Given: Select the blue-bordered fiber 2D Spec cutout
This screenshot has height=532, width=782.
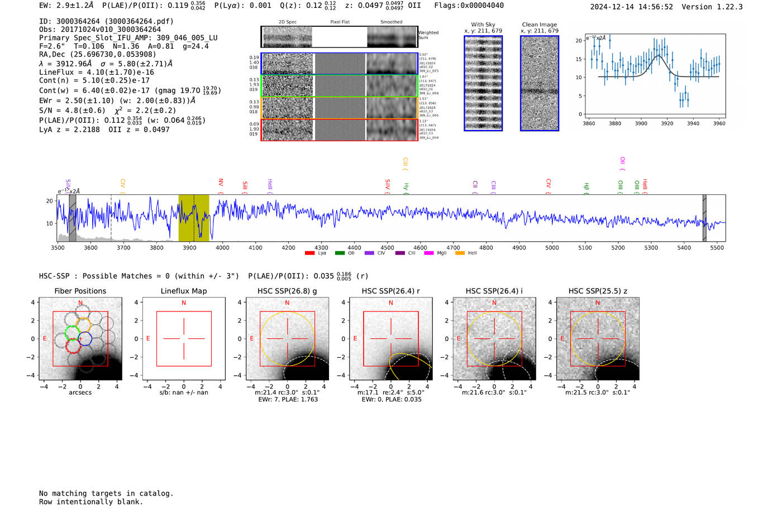Looking at the screenshot, I should 288,64.
